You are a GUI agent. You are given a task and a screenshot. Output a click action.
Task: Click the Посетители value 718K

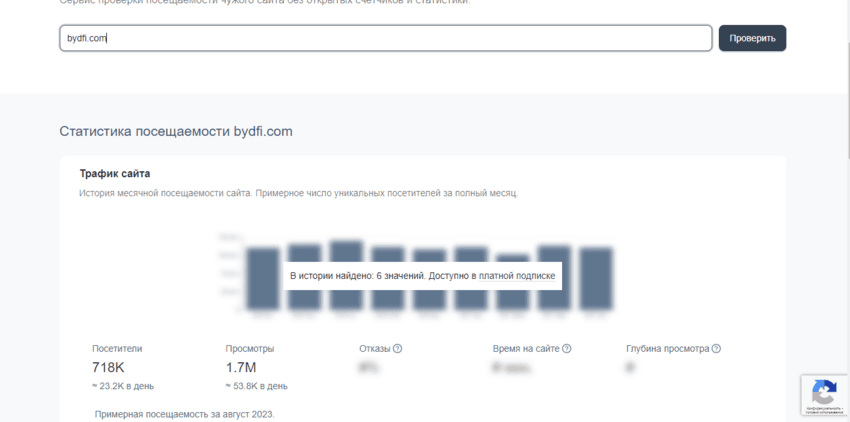107,368
